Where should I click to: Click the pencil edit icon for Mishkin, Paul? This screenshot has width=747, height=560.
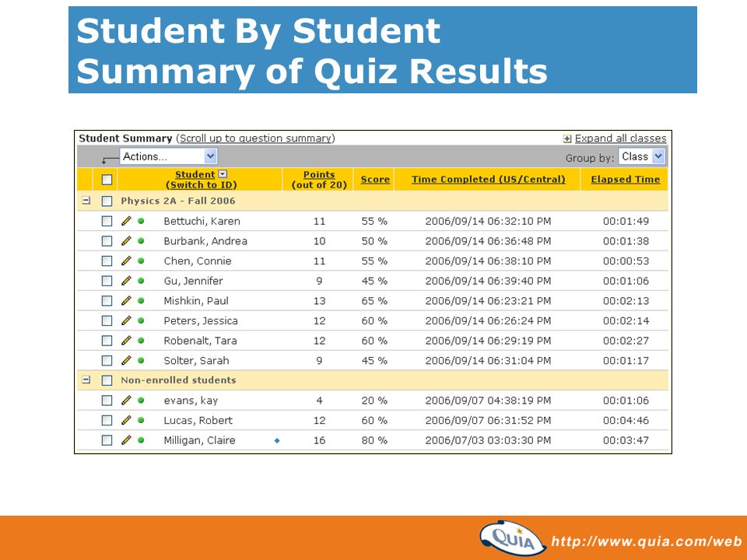click(x=126, y=301)
